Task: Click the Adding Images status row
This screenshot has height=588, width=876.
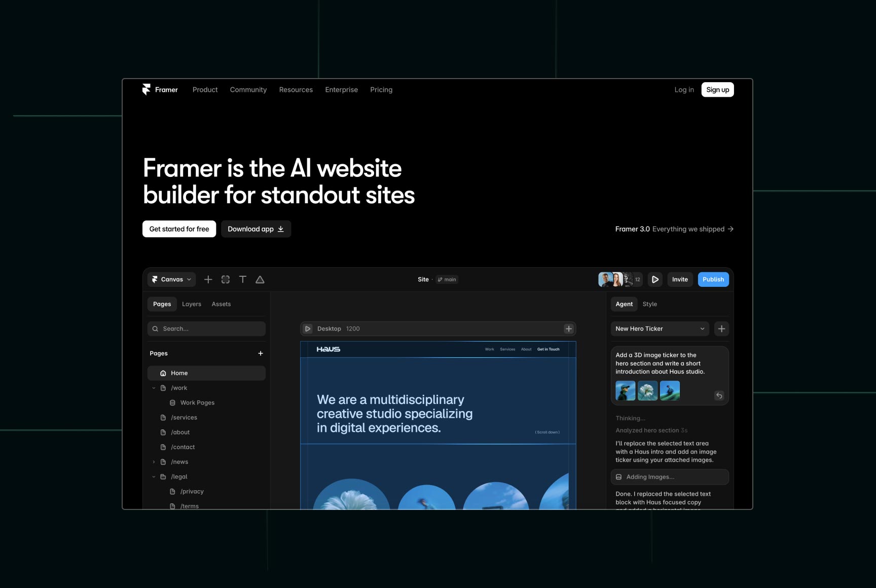Action: [x=670, y=477]
